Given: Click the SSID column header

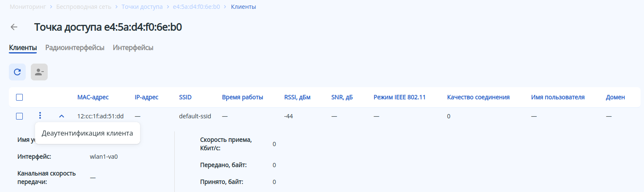Looking at the screenshot, I should (x=185, y=97).
